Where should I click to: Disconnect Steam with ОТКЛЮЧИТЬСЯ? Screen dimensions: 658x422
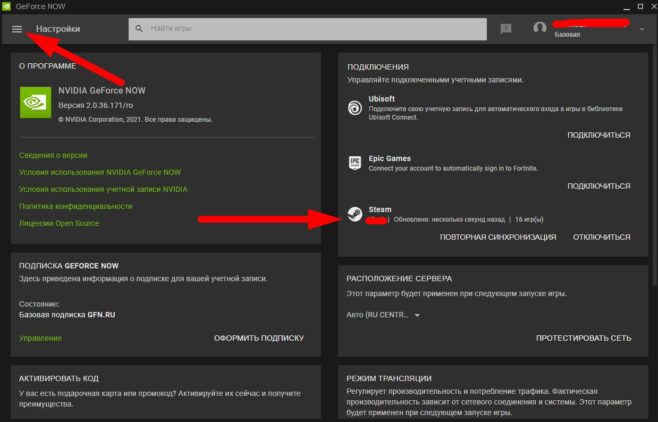pyautogui.click(x=601, y=237)
